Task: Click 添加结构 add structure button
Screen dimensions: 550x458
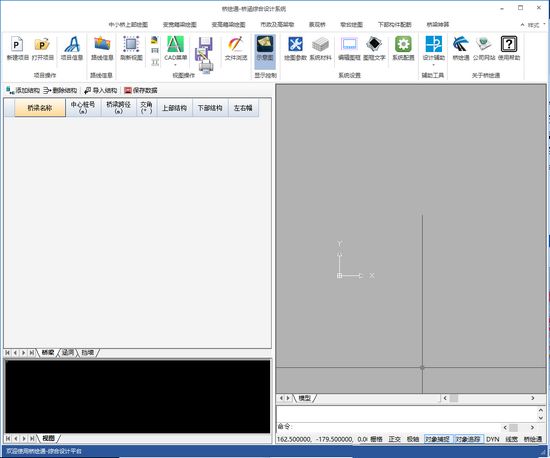Action: click(23, 90)
